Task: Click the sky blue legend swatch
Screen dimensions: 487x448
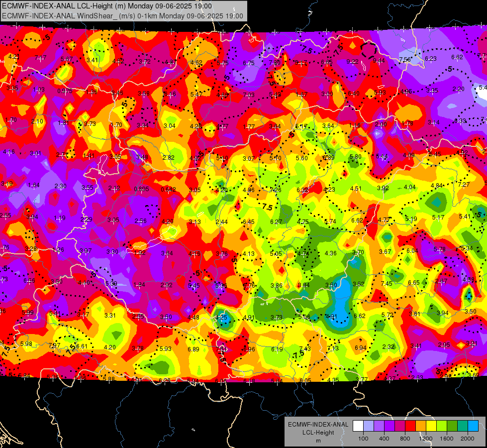Action: click(473, 426)
